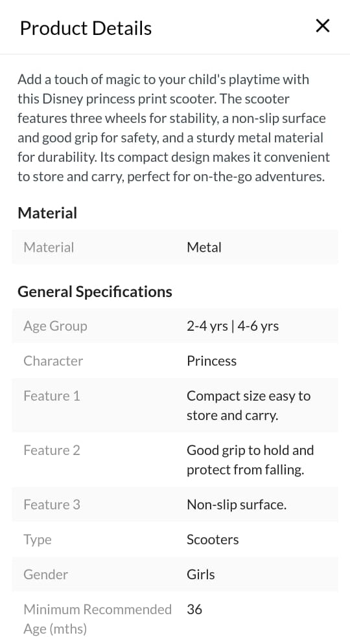
Task: Click the Scooters type value
Action: tap(213, 539)
